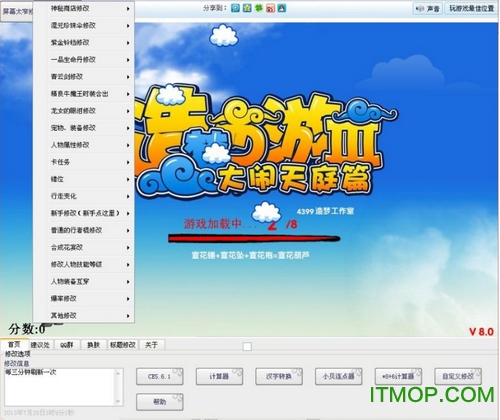This screenshot has width=500, height=420.
Task: Click the 屏幕太窄 button at top left
Action: tap(17, 12)
